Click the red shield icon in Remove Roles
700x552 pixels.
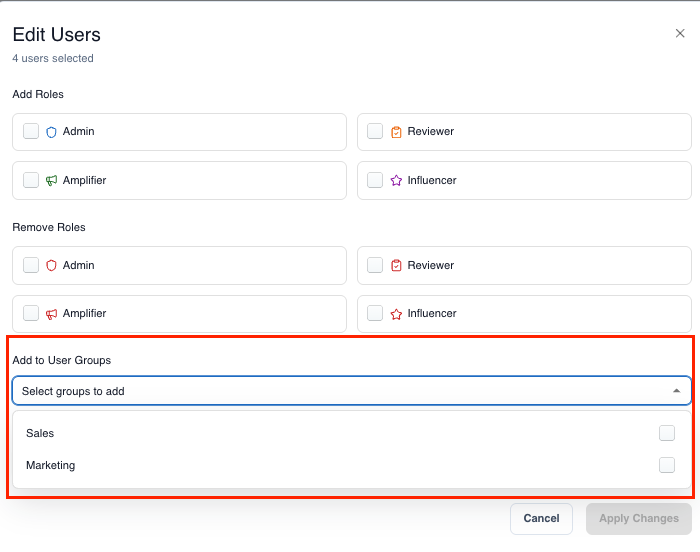(51, 265)
